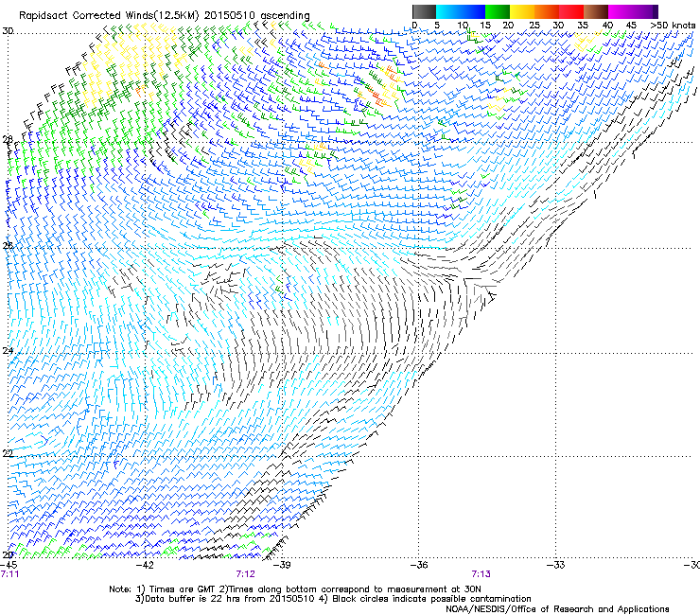Click the 'Note: 1) Times are GMT' text line
The width and height of the screenshot is (700, 615).
coord(295,589)
